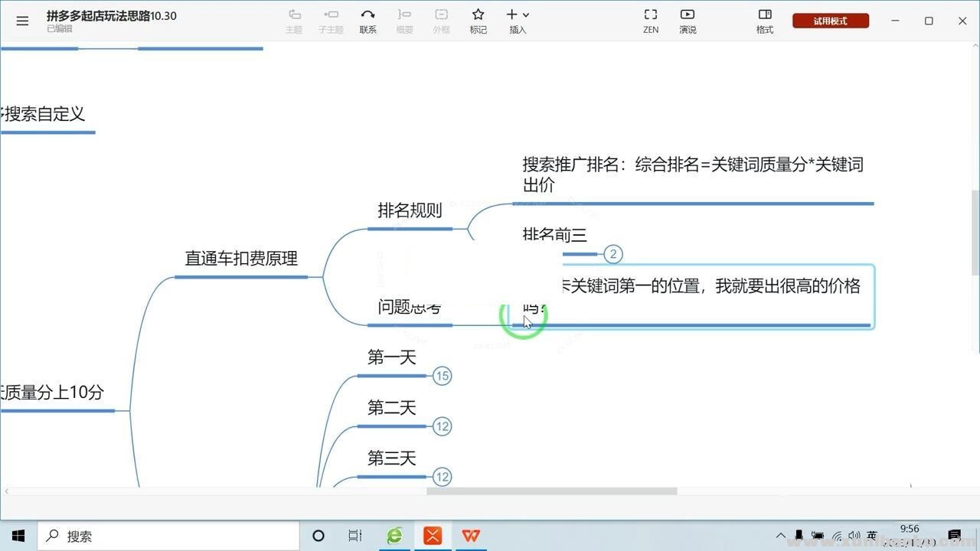
Task: Add a 标记 marker with star icon
Action: [x=478, y=20]
